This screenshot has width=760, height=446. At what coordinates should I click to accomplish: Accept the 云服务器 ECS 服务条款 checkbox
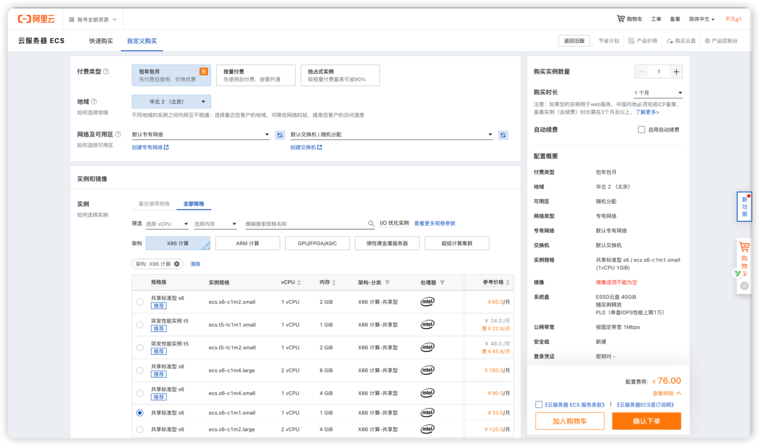click(538, 404)
